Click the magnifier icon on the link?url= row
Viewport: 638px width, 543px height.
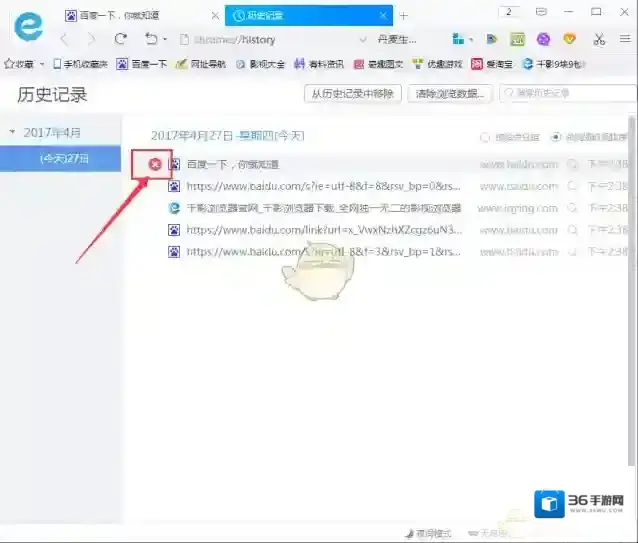[572, 230]
